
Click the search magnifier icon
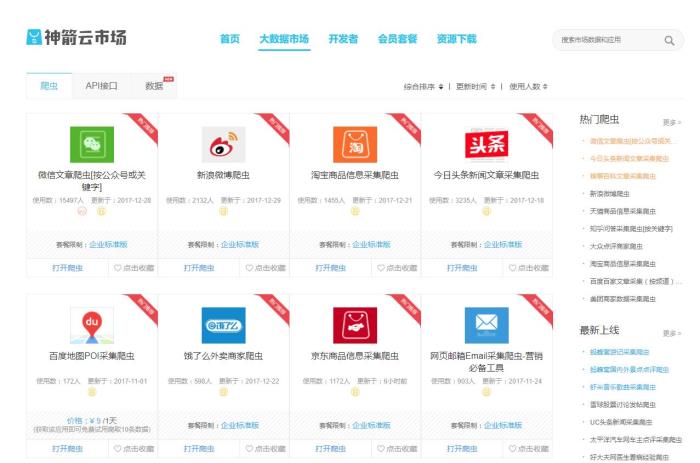(x=669, y=40)
